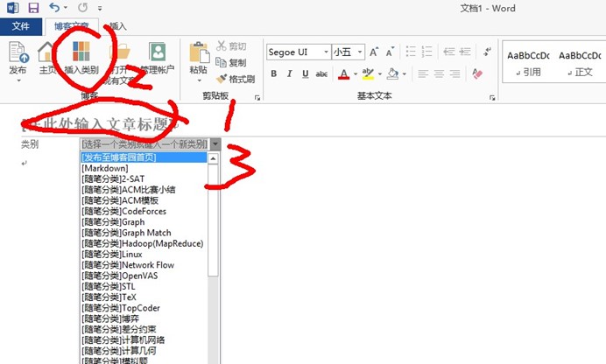This screenshot has height=364, width=606.
Task: Apply bulleted list
Action: [411, 52]
